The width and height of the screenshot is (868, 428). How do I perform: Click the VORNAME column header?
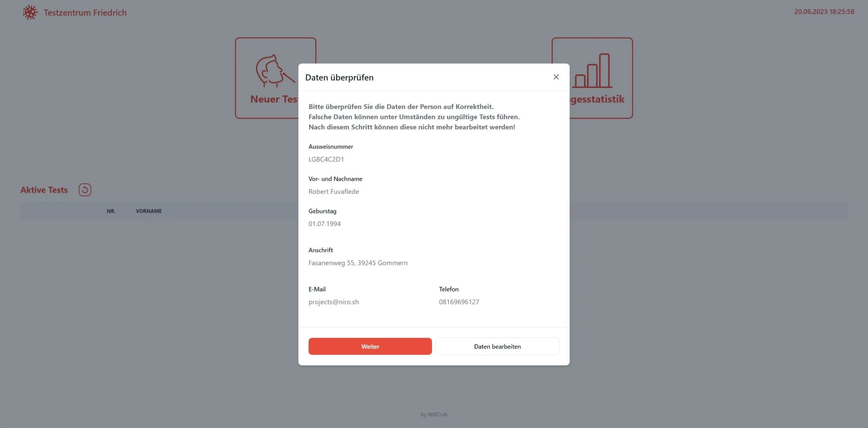point(149,211)
